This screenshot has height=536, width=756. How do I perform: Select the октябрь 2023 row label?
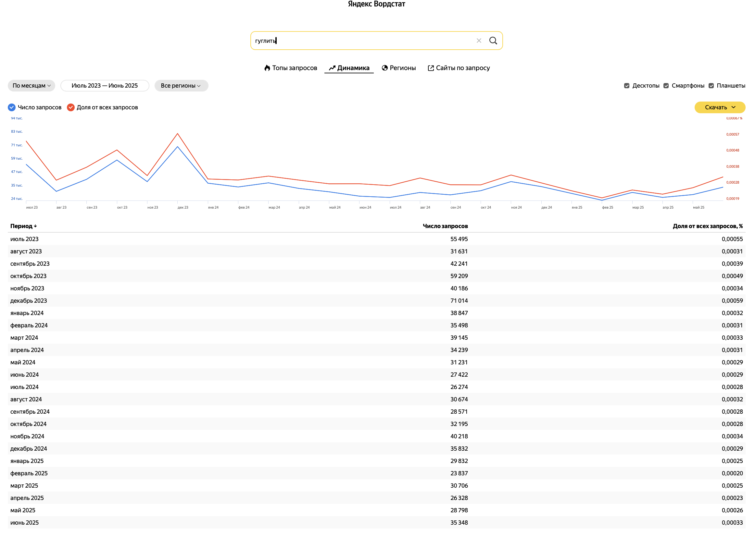point(28,276)
